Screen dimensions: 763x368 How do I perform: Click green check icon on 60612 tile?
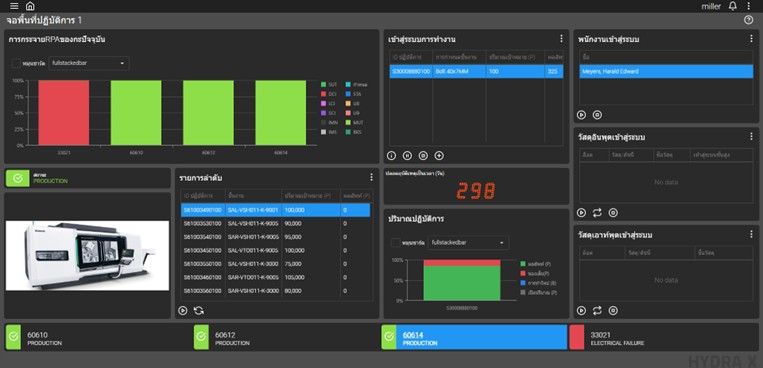[x=201, y=337]
